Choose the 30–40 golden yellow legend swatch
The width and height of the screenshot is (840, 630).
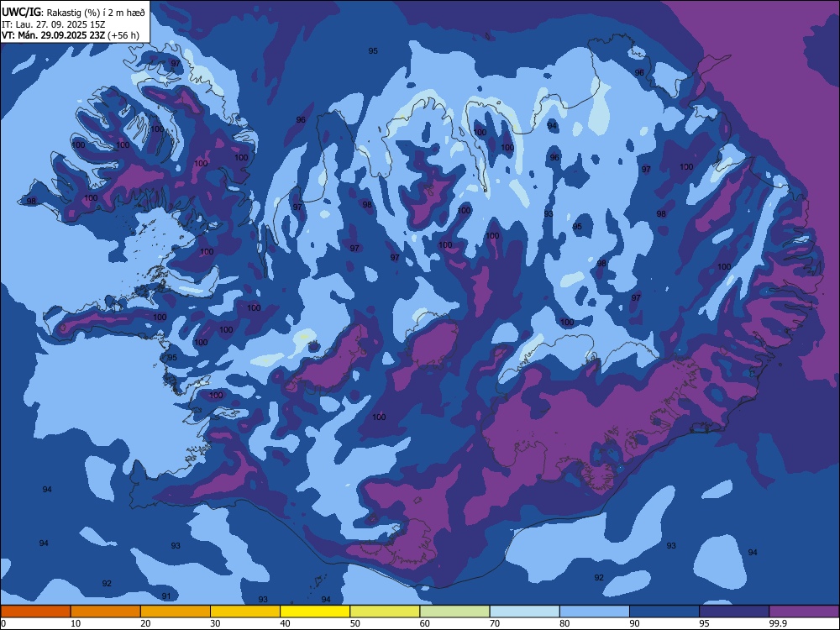point(245,612)
